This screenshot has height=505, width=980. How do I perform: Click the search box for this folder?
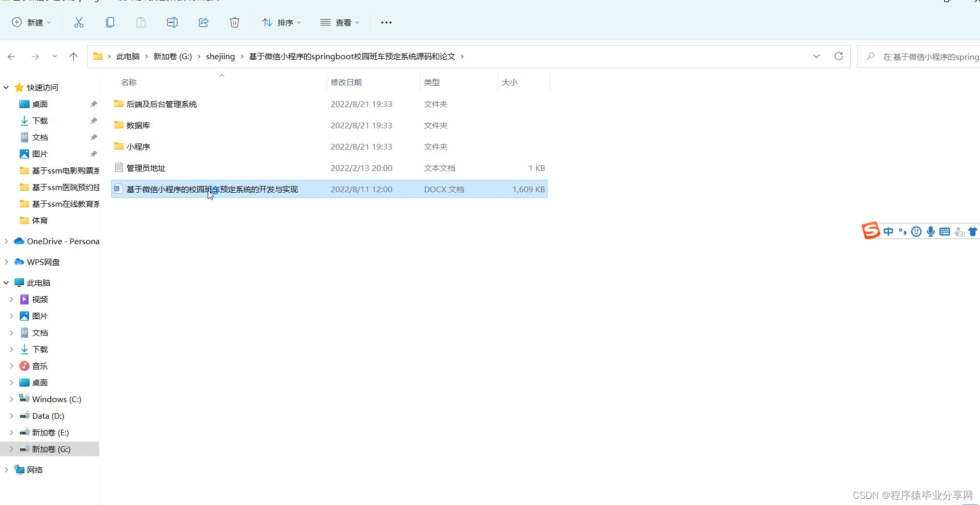click(919, 57)
